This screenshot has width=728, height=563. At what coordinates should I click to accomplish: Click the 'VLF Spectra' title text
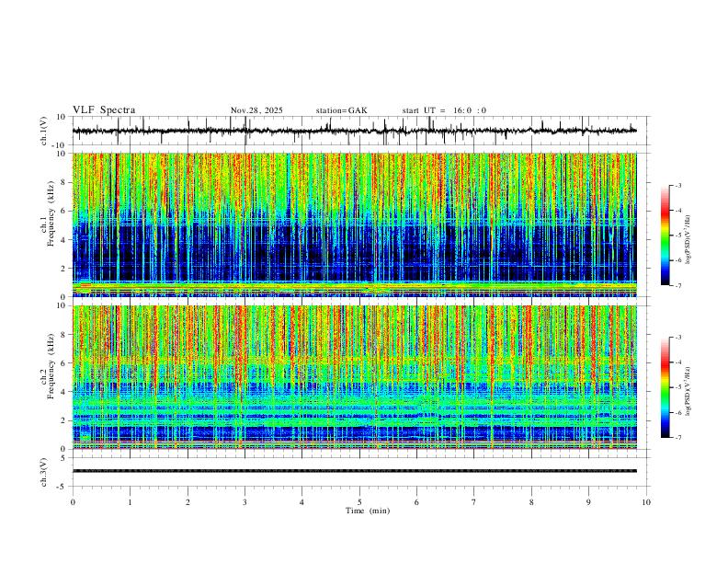(x=104, y=110)
